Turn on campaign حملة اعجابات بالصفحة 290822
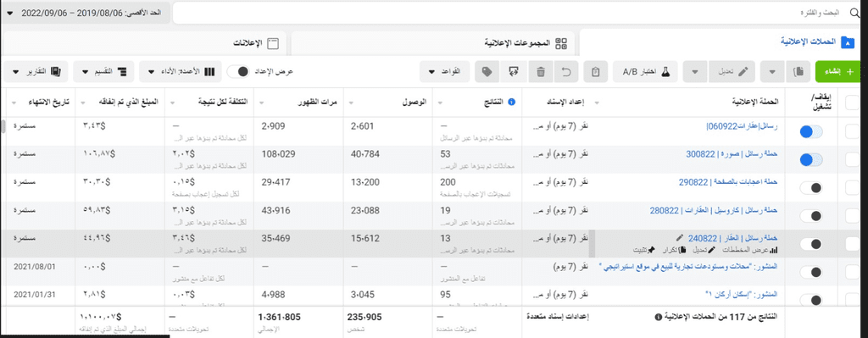 pyautogui.click(x=811, y=188)
